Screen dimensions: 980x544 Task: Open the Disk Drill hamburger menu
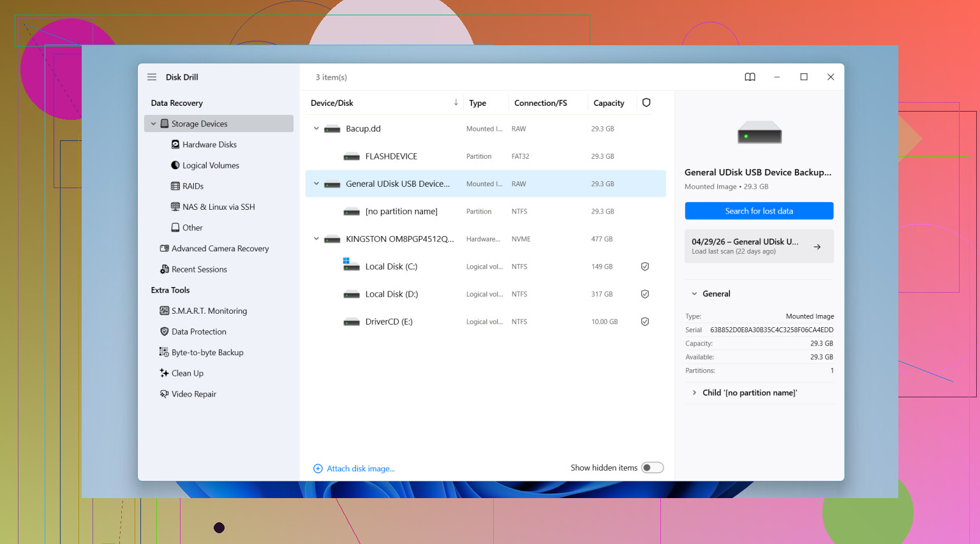coord(152,77)
